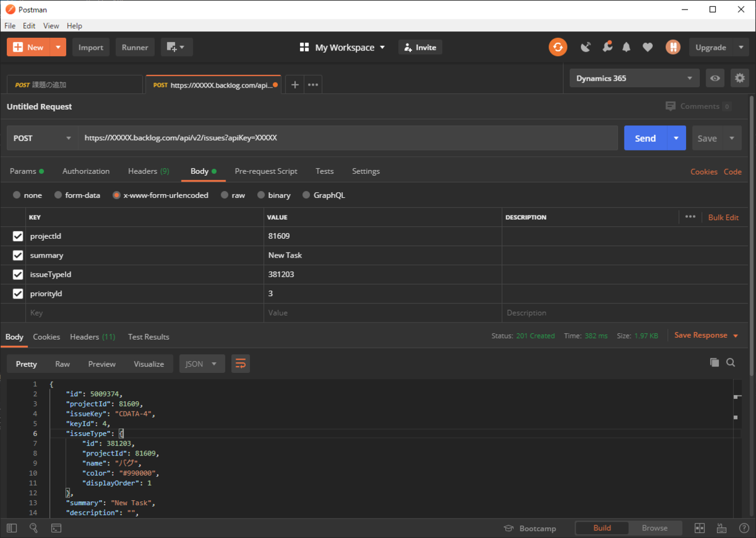
Task: Open find and replace in status bar
Action: 33,528
